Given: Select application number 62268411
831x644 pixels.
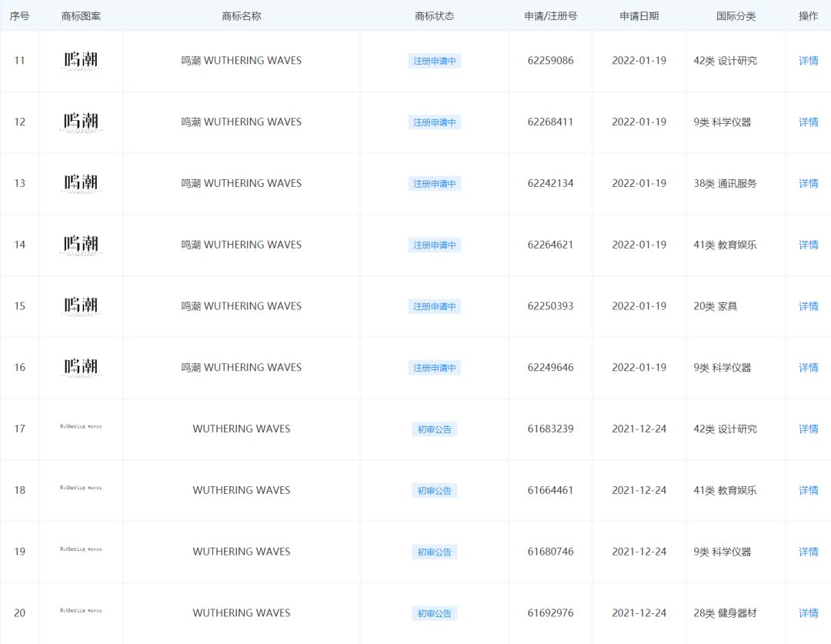Looking at the screenshot, I should coord(550,122).
